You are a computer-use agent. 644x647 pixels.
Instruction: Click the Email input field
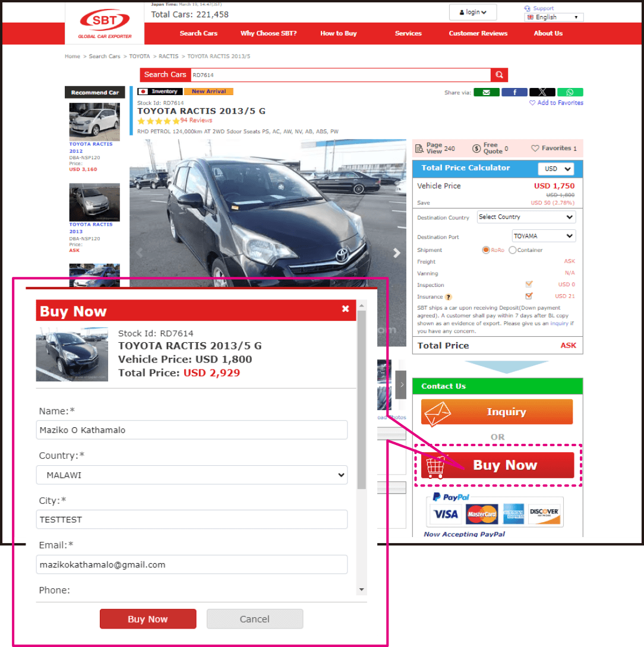click(x=192, y=564)
